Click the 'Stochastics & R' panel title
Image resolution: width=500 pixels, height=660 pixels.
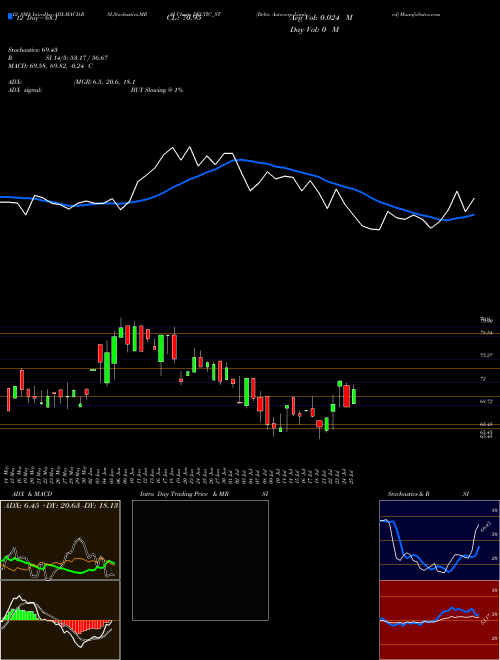(408, 494)
